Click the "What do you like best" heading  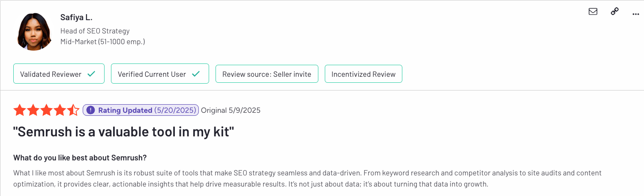[80, 158]
